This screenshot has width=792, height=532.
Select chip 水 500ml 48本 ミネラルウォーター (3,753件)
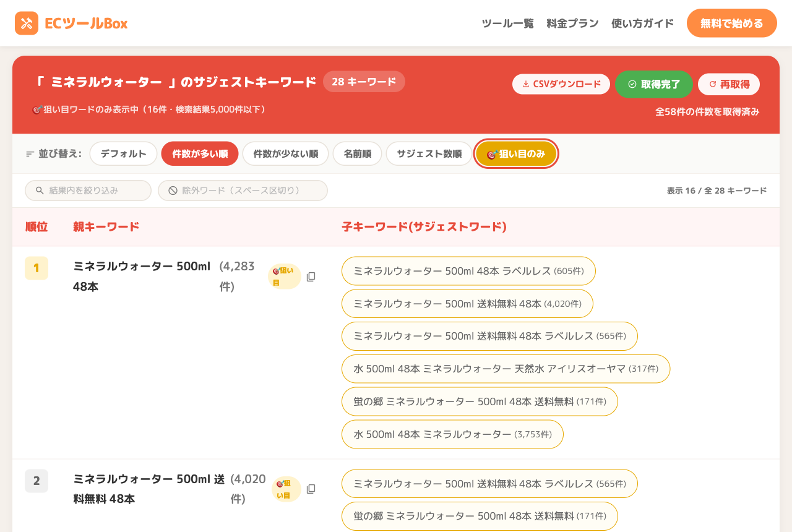coord(452,434)
